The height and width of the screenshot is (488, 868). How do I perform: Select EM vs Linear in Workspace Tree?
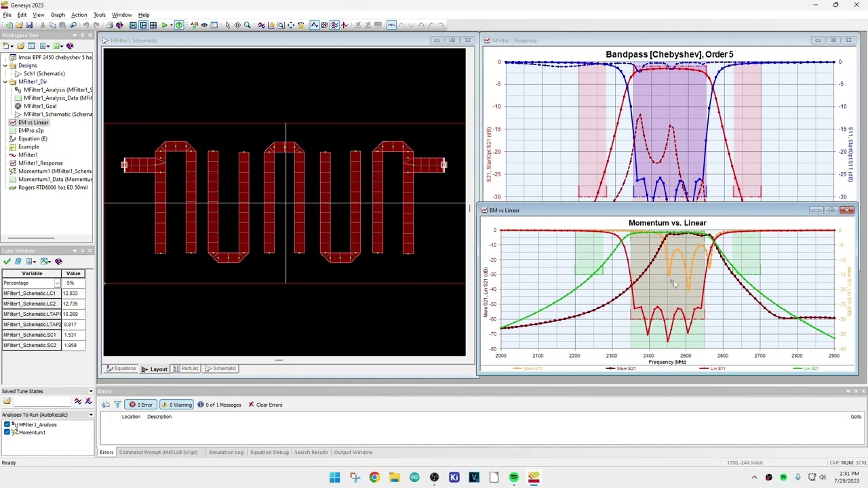33,123
